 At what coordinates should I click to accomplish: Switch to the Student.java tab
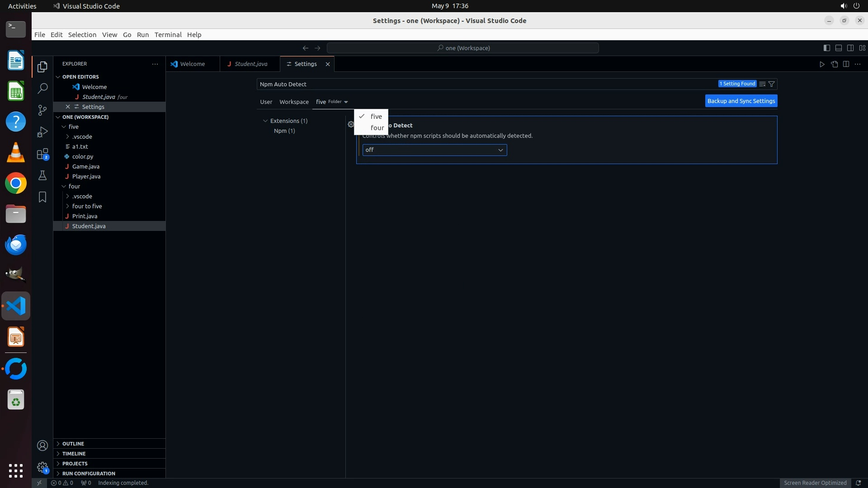click(x=250, y=64)
